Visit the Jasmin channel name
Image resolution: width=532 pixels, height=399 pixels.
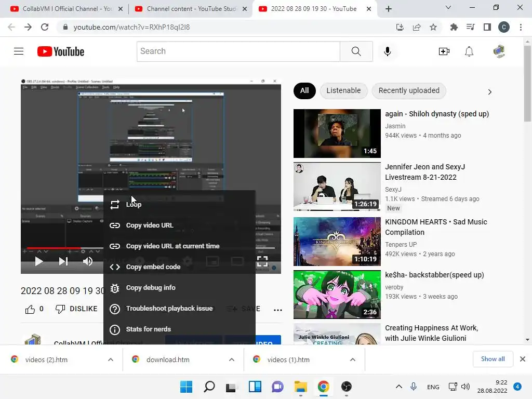click(395, 126)
